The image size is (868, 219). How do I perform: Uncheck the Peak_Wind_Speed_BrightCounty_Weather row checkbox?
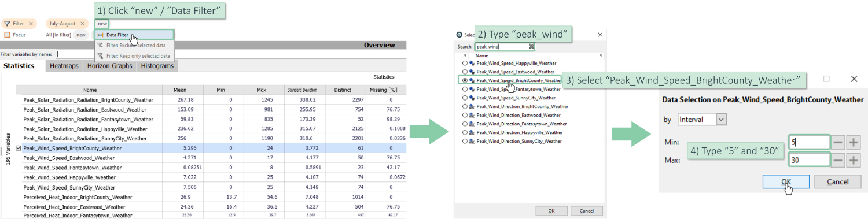click(19, 148)
